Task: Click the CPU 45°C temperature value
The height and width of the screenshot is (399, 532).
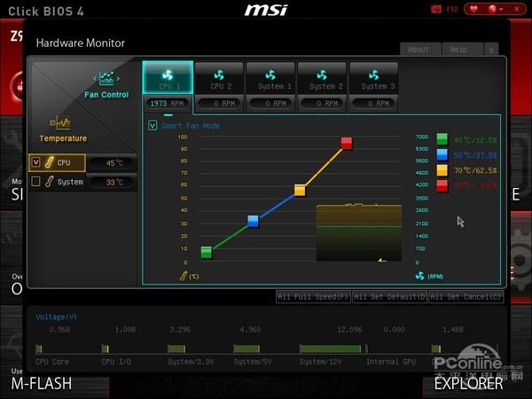Action: point(114,163)
